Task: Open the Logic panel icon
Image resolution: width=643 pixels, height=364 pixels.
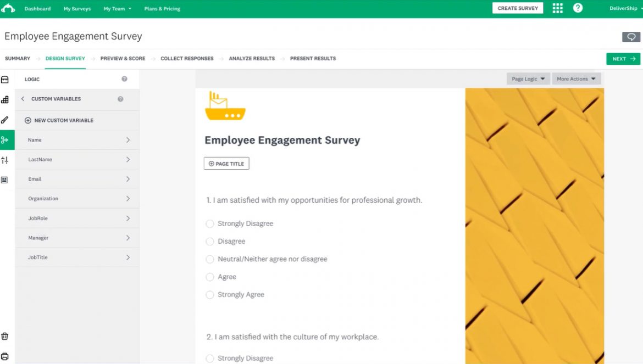Action: 5,139
